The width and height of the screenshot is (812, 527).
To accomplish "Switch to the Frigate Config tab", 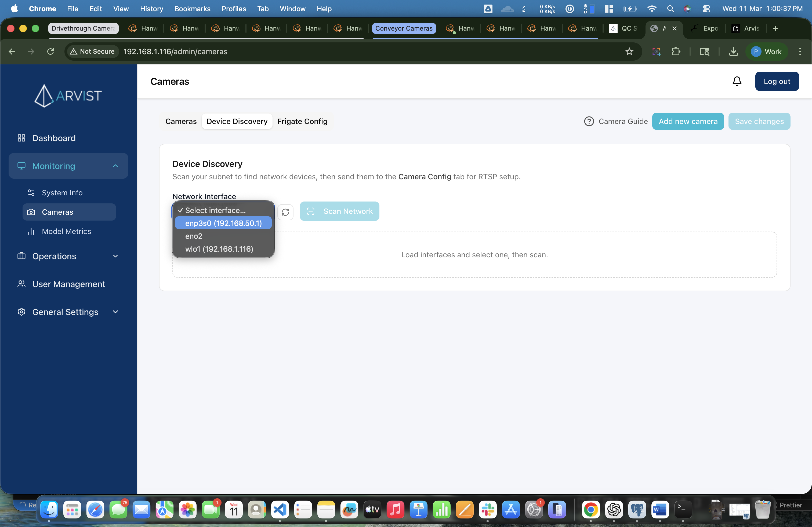I will pos(302,121).
